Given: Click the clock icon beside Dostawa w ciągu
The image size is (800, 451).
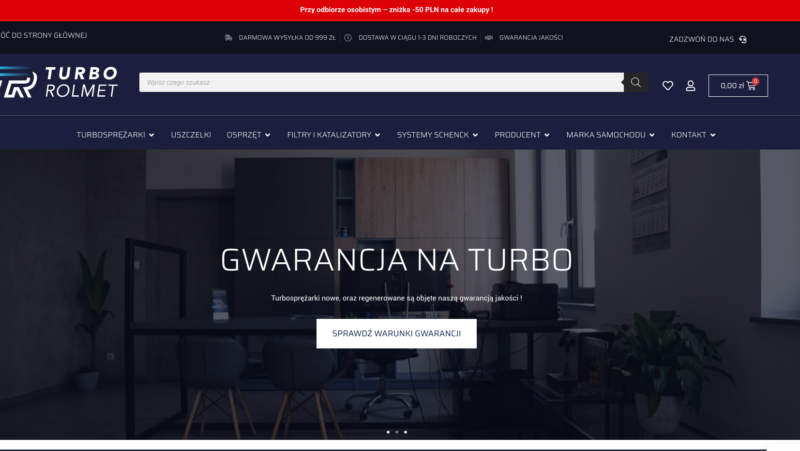Looking at the screenshot, I should coord(348,38).
